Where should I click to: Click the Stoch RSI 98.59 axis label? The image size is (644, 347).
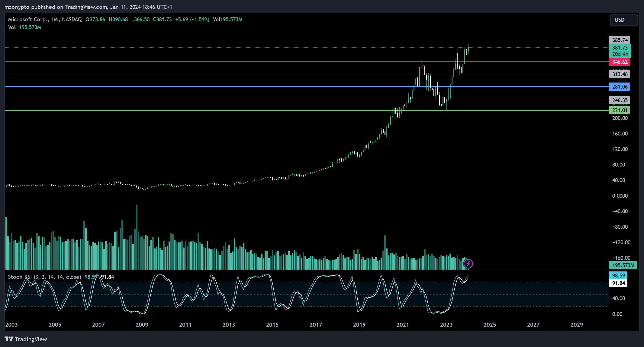(618, 275)
